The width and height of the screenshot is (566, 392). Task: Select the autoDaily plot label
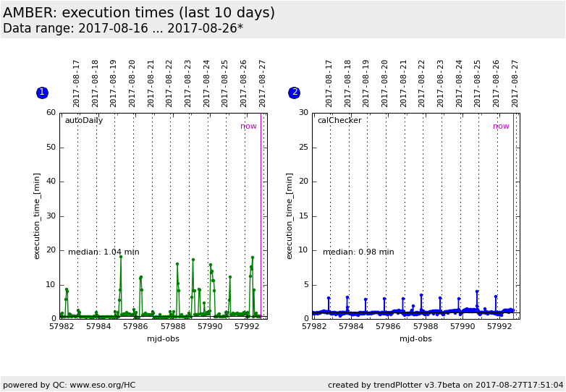click(84, 121)
